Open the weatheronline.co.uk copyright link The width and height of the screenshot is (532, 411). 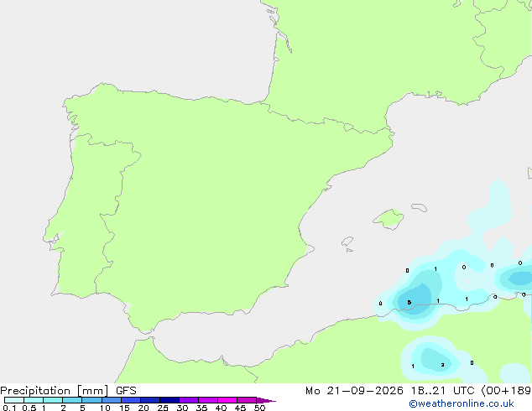coord(461,403)
